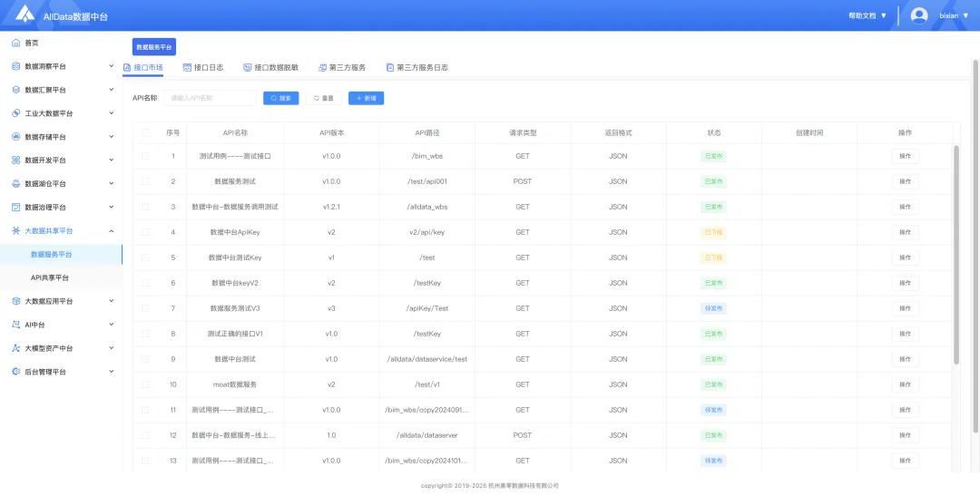Check the row for 数据中台keyV2
The width and height of the screenshot is (980, 496).
145,283
